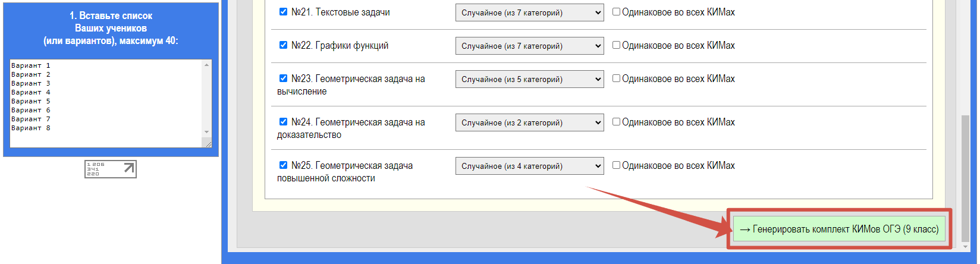Open the 'из 2 категорий' dropdown for №24

(x=529, y=122)
